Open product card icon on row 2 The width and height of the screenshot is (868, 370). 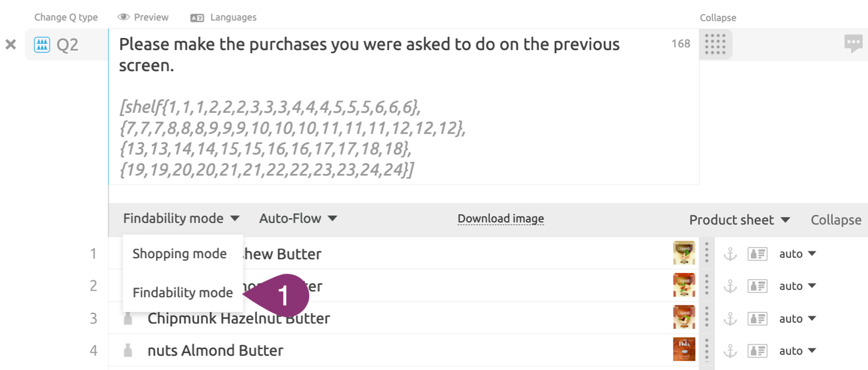tap(757, 286)
